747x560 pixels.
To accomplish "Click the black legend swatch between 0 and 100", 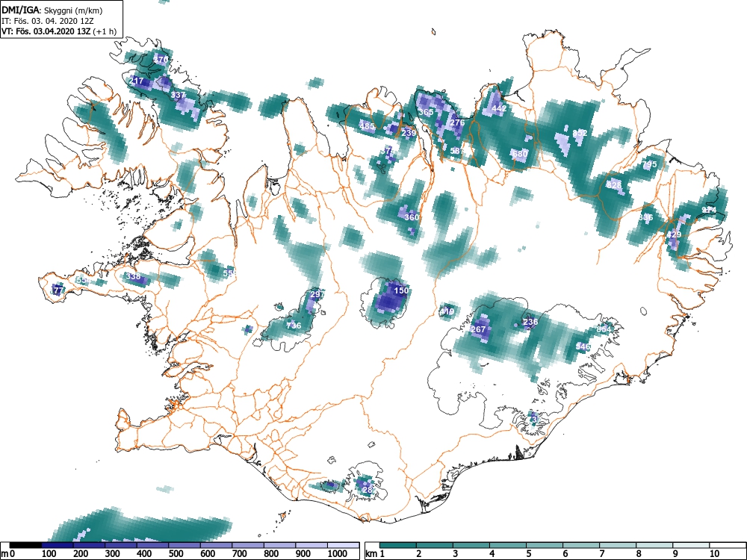I will coord(25,545).
